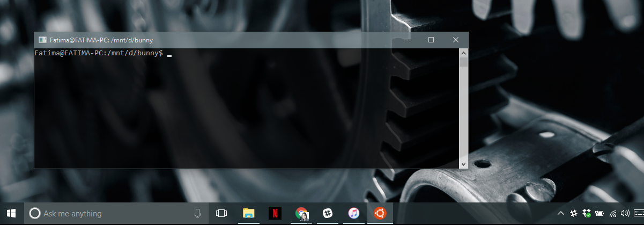The image size is (644, 225).
Task: Show hidden system tray icons
Action: pos(561,213)
